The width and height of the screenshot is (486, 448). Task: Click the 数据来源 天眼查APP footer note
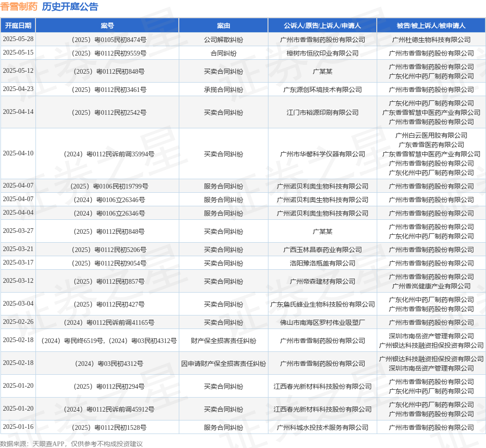(x=71, y=444)
